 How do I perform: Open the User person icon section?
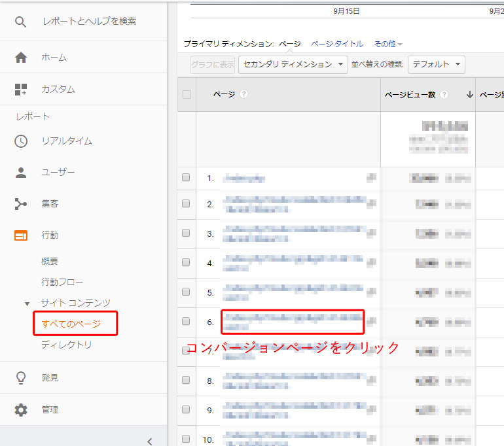[21, 173]
